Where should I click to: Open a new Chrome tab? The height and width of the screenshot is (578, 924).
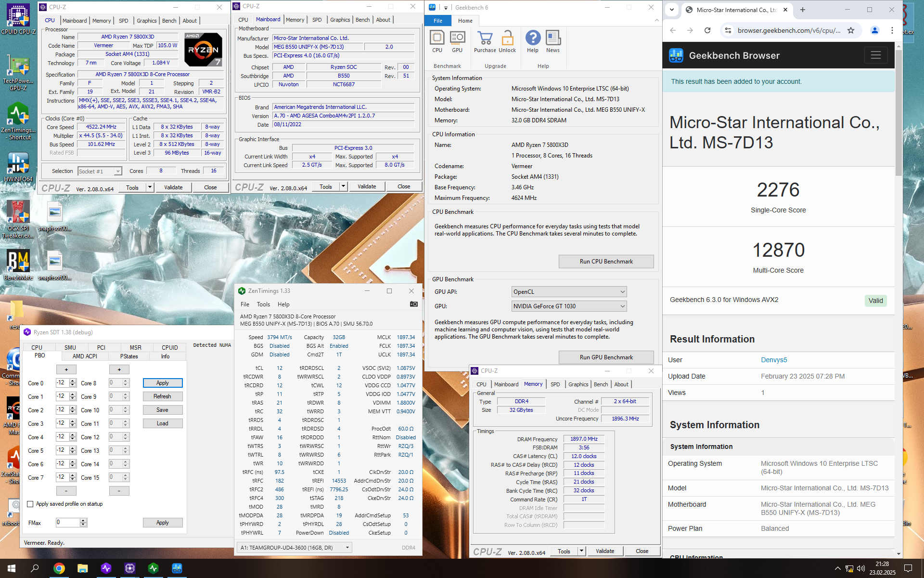coord(802,10)
